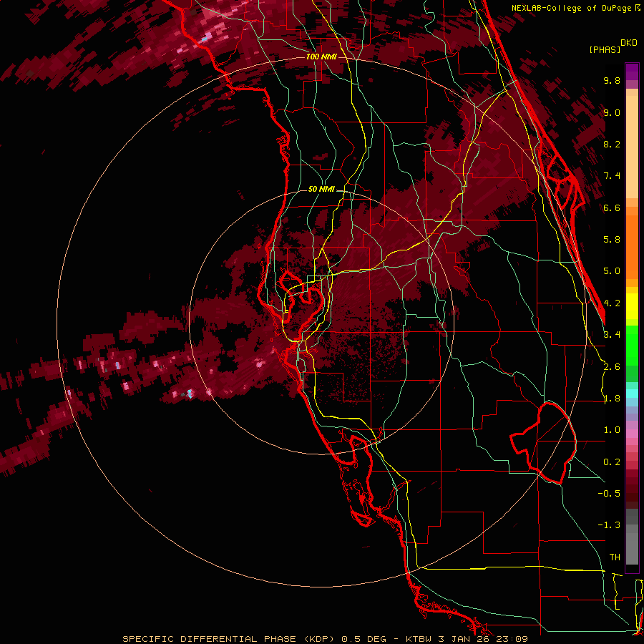Select the 6.6 scale value
Image resolution: width=644 pixels, height=644 pixels.
tap(612, 208)
